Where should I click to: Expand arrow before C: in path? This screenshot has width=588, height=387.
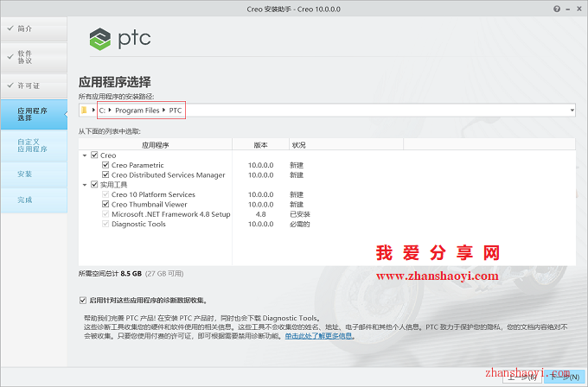93,111
